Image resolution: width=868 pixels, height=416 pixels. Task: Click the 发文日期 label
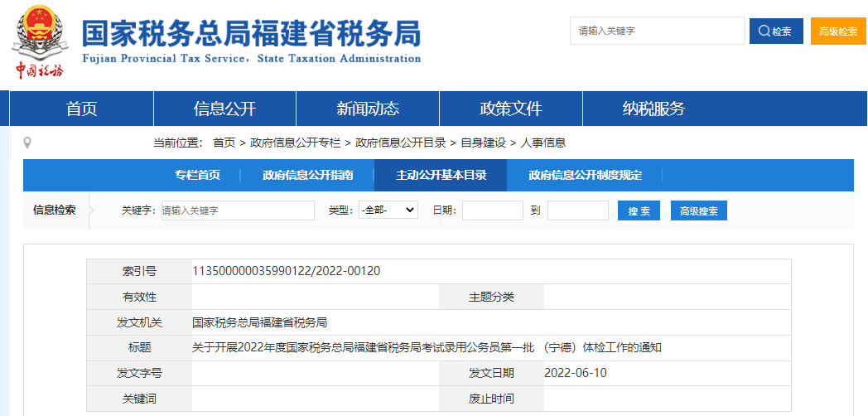pyautogui.click(x=492, y=374)
